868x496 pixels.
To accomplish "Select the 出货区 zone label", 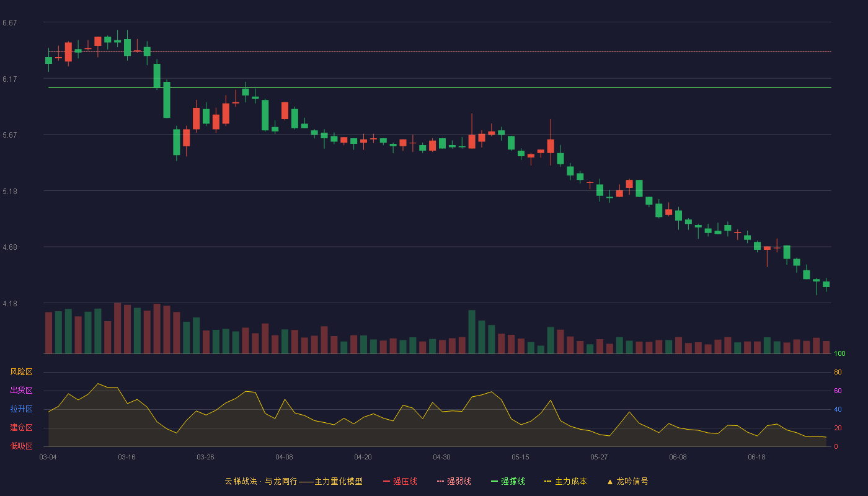I will 21,391.
